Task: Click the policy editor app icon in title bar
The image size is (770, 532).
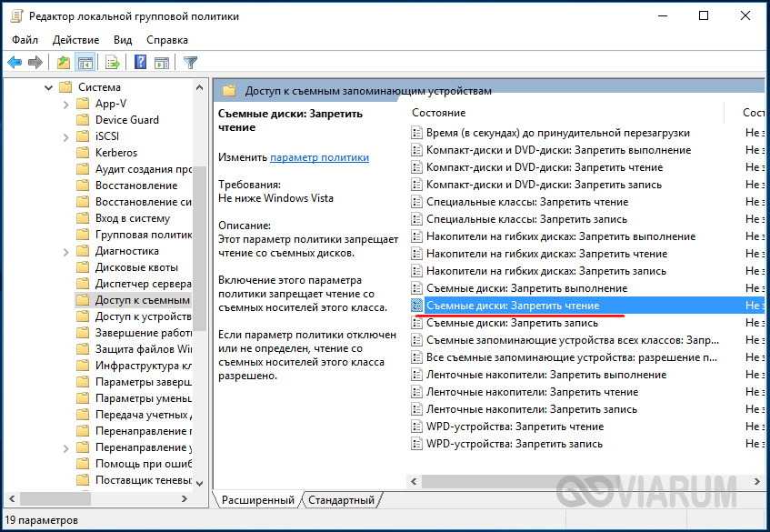Action: [x=16, y=15]
